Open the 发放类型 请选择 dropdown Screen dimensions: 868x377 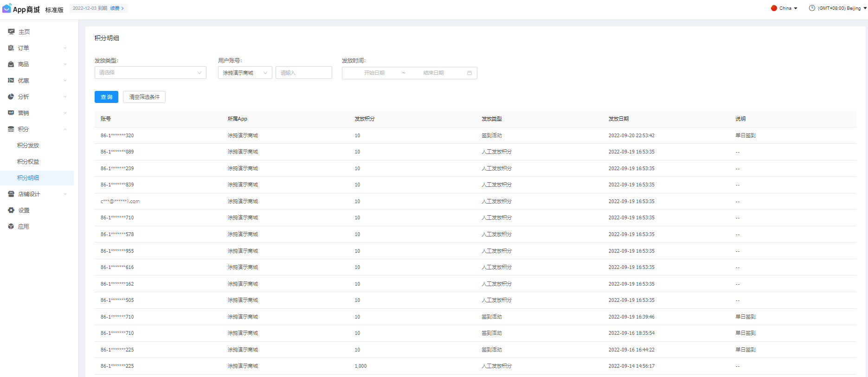click(150, 73)
